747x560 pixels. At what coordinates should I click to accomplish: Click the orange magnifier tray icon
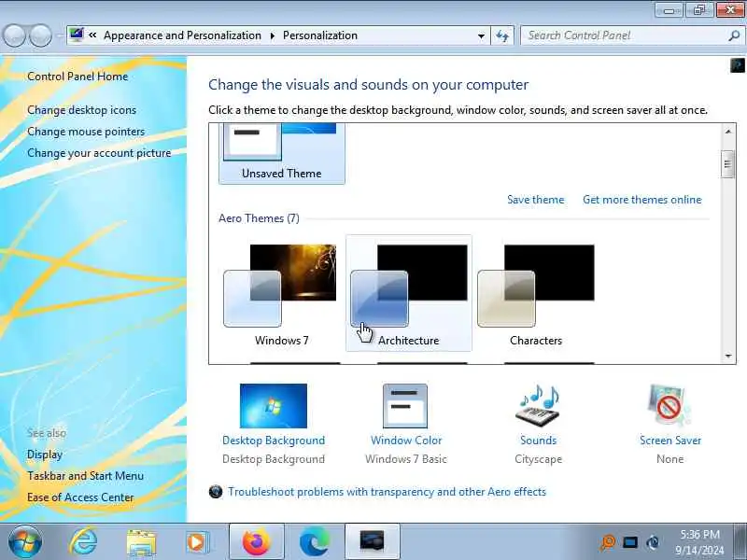(608, 542)
